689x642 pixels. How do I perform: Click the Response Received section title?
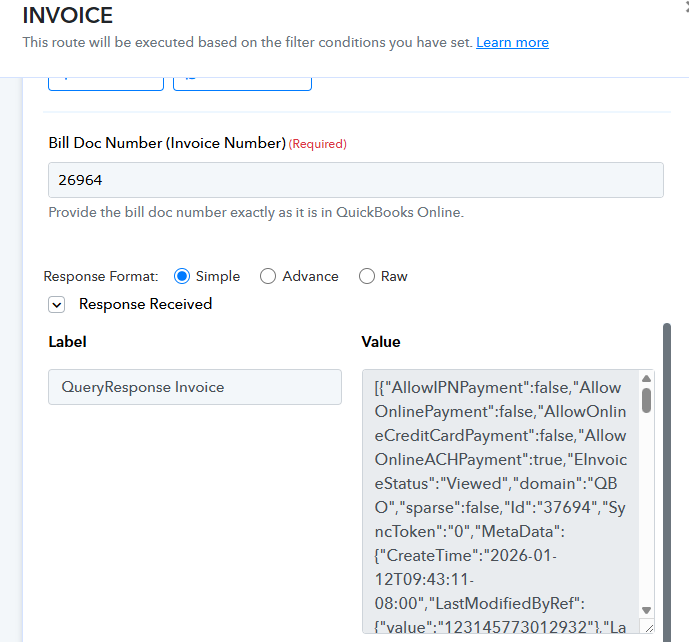[x=145, y=304]
